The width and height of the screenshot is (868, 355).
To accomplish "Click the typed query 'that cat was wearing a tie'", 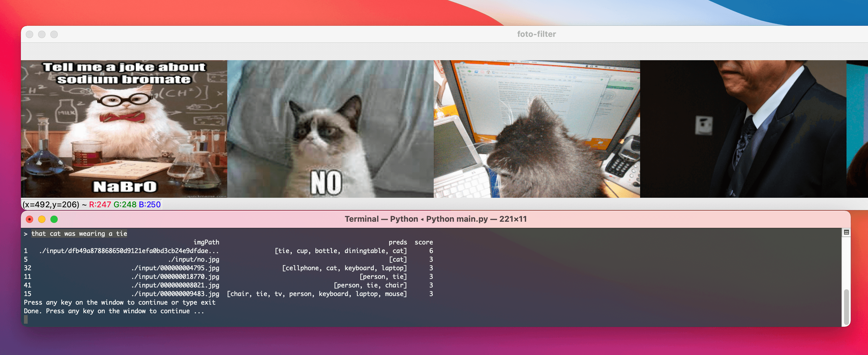I will click(x=79, y=233).
